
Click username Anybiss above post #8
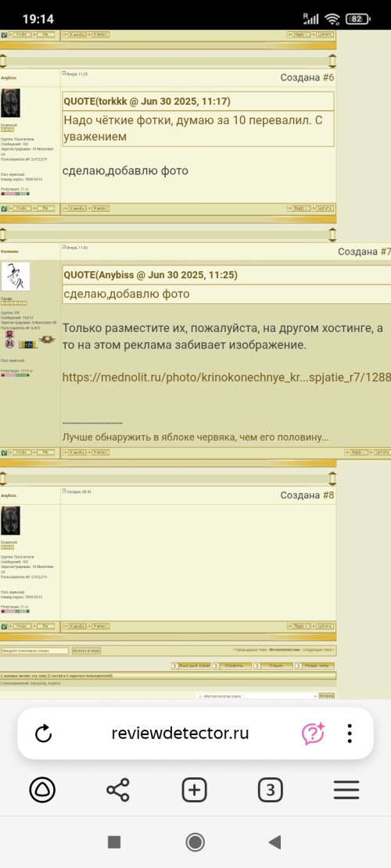[9, 495]
